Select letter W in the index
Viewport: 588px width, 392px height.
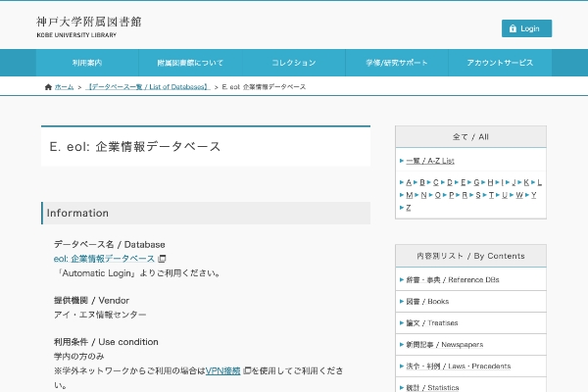[x=519, y=195]
